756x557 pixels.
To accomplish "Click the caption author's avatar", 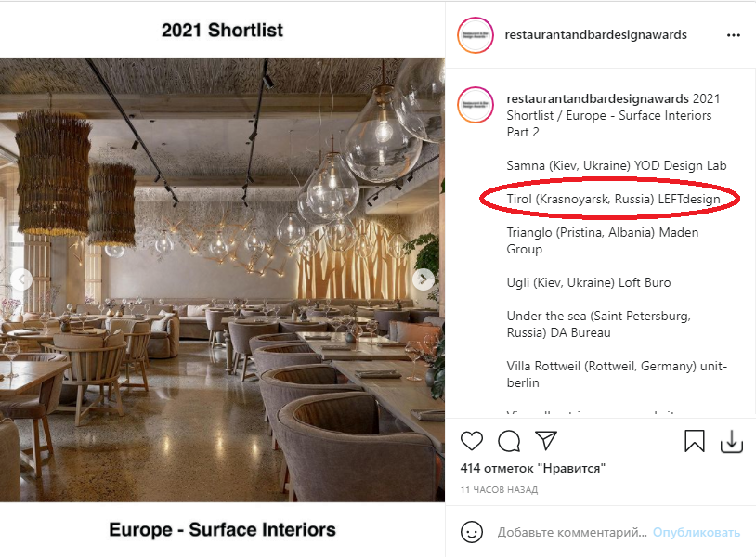I will (x=476, y=105).
